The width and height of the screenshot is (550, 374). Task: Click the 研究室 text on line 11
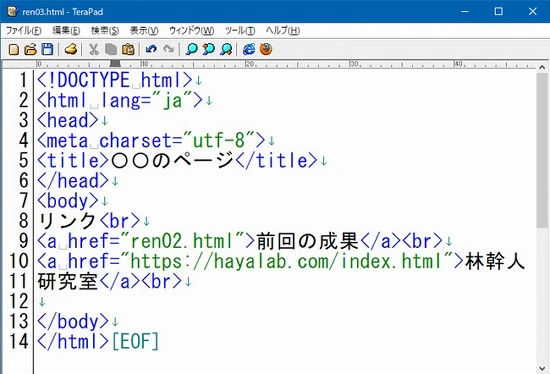pos(68,281)
